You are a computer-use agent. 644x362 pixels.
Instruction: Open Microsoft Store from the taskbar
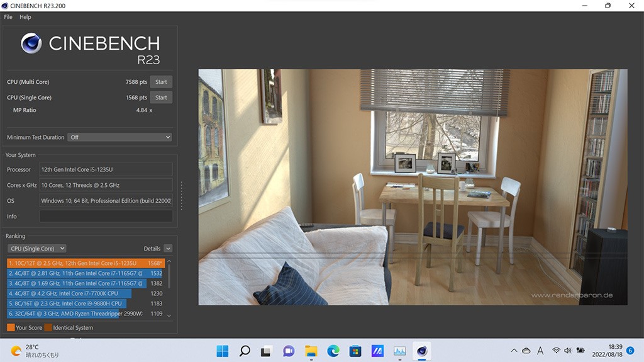click(355, 351)
